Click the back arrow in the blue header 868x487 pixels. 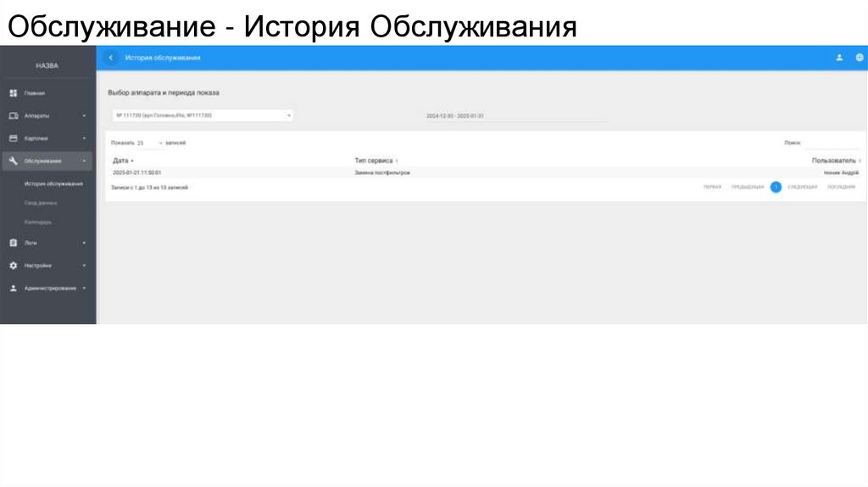[x=111, y=58]
